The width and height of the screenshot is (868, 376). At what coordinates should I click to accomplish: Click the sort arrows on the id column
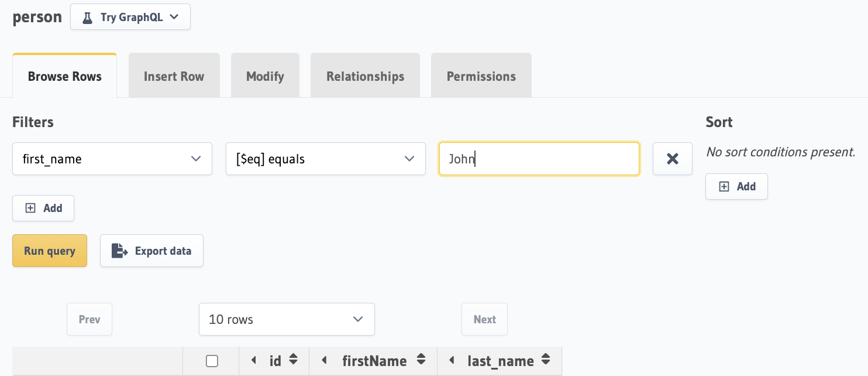[294, 360]
